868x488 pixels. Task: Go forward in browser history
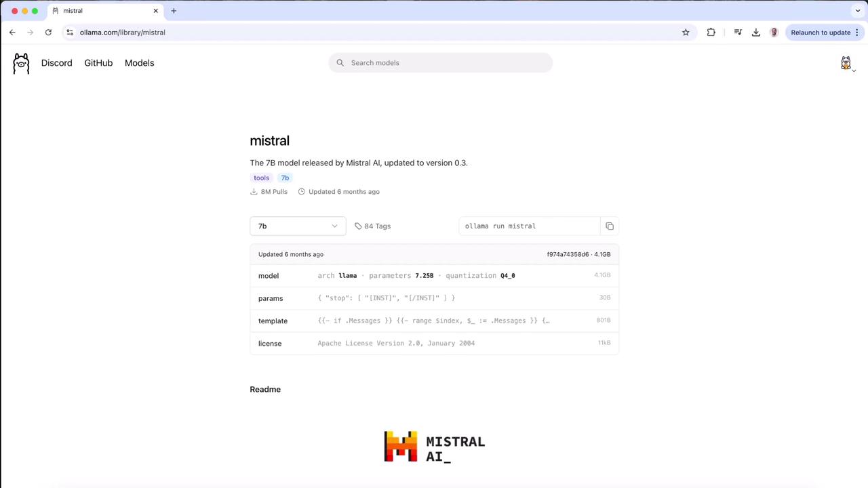click(x=30, y=33)
